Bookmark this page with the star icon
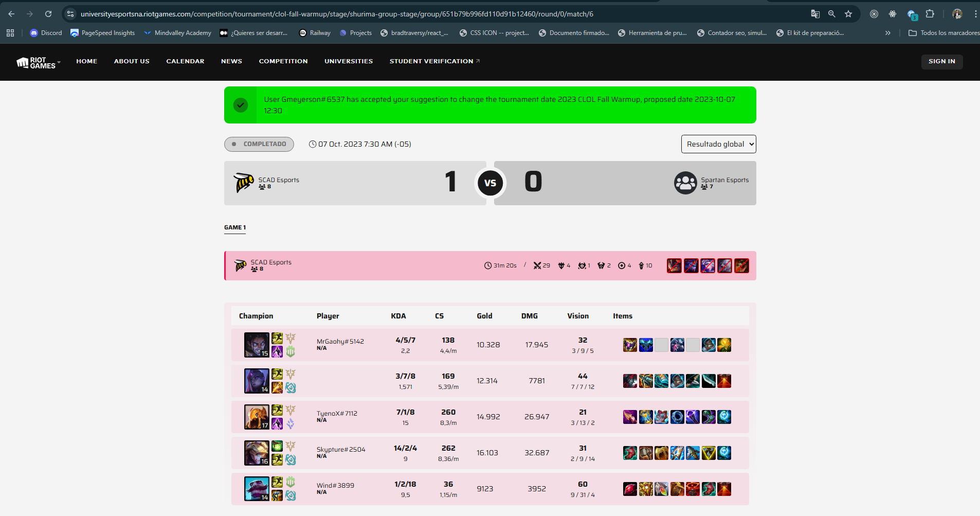The image size is (980, 516). 848,14
